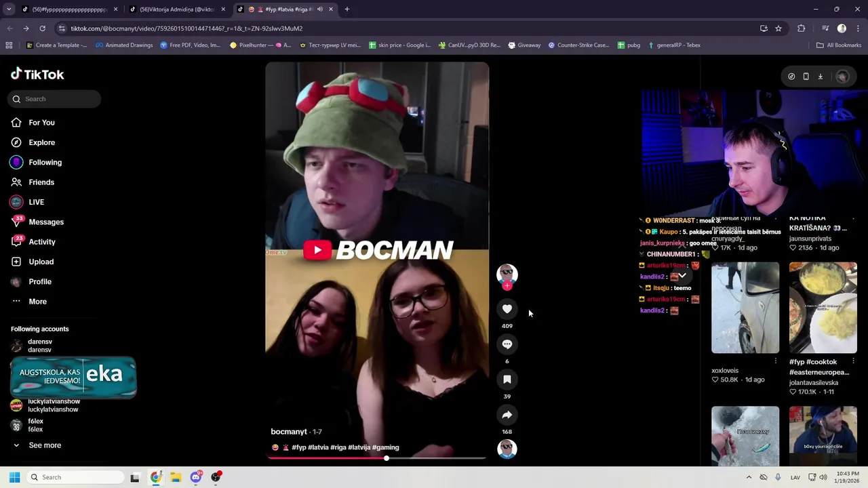The image size is (868, 488).
Task: Open the Giveaway bookmark
Action: pyautogui.click(x=524, y=45)
